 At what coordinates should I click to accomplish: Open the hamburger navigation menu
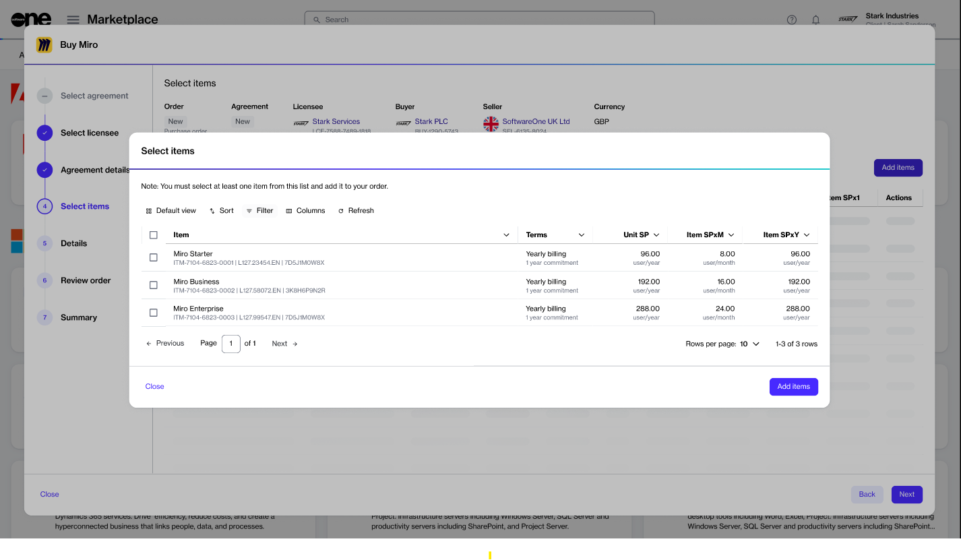73,20
